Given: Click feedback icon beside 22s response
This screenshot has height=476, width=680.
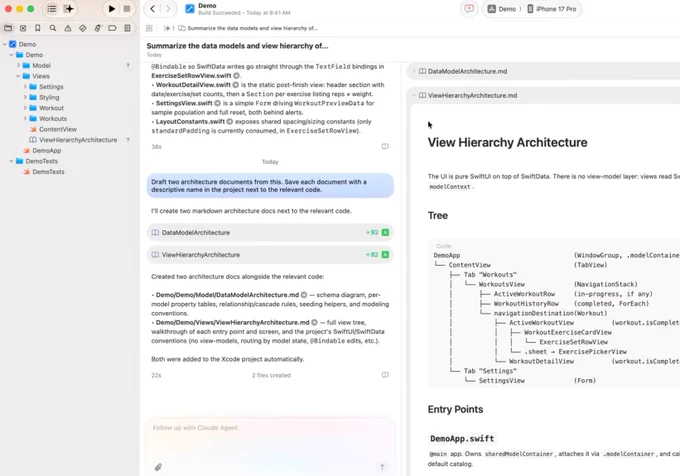Looking at the screenshot, I should 385,375.
